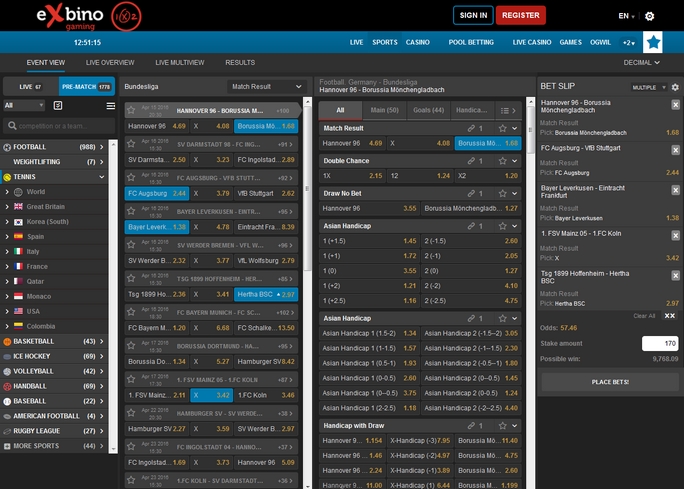Select the Goals (44) markets tab
The width and height of the screenshot is (684, 489).
coord(428,110)
